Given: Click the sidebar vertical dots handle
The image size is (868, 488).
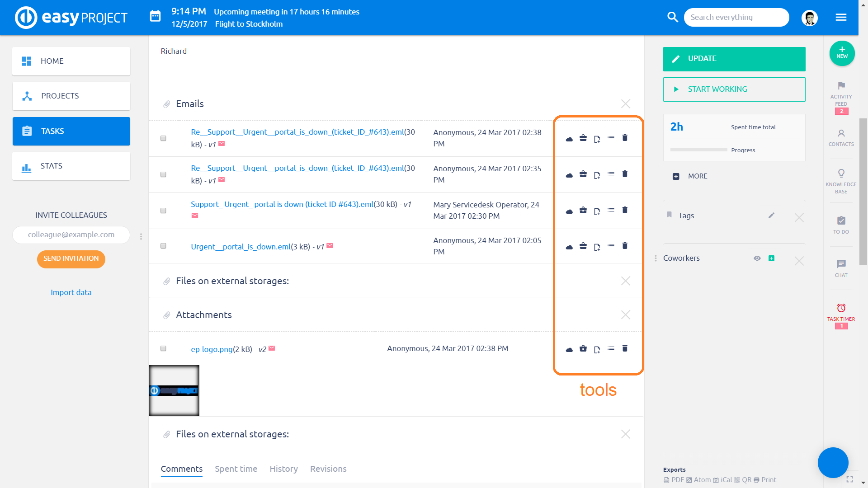Looking at the screenshot, I should point(141,236).
